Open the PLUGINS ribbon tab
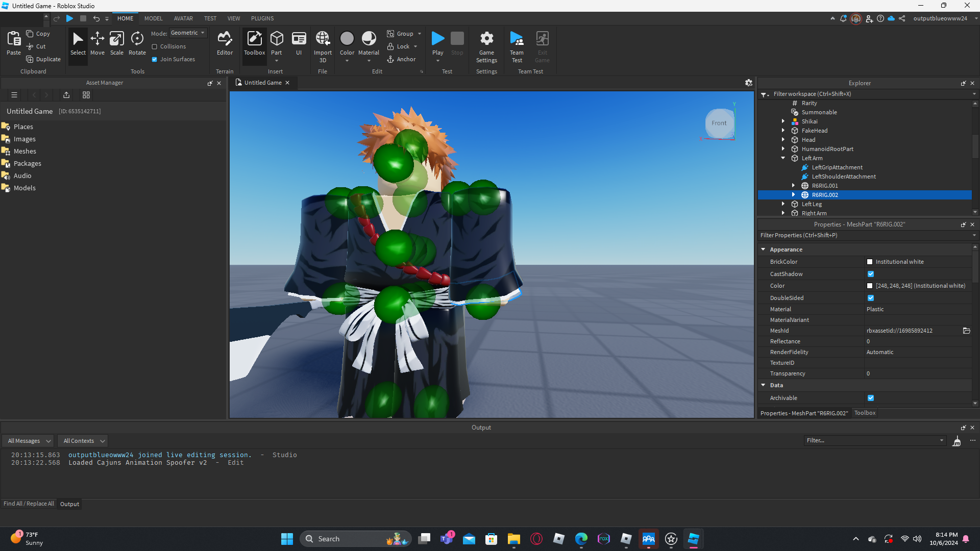 pos(262,18)
